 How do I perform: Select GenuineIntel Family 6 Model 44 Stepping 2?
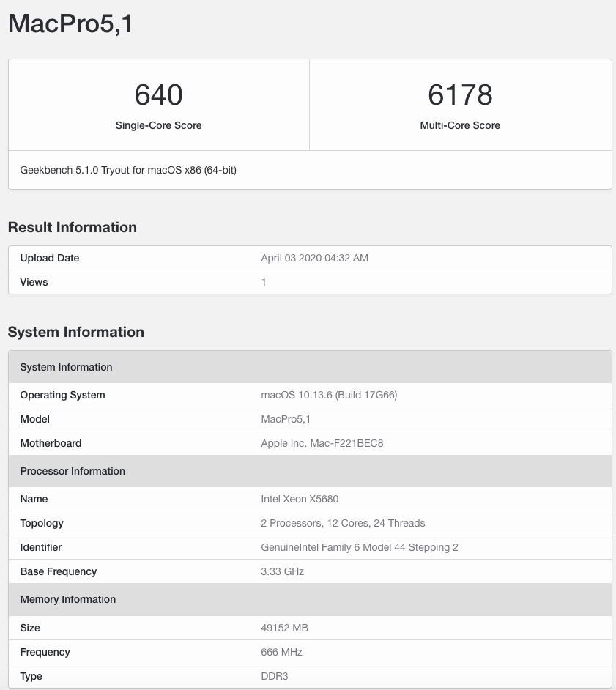[x=360, y=547]
